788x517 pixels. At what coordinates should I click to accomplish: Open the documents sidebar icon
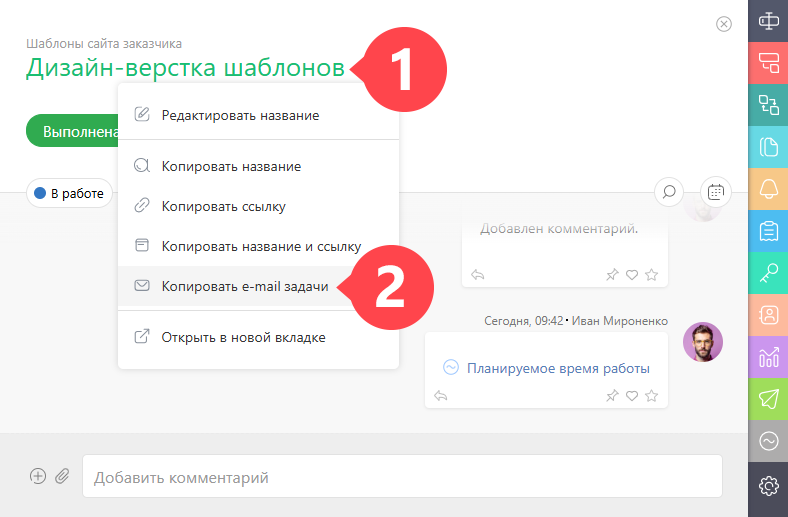pos(768,147)
